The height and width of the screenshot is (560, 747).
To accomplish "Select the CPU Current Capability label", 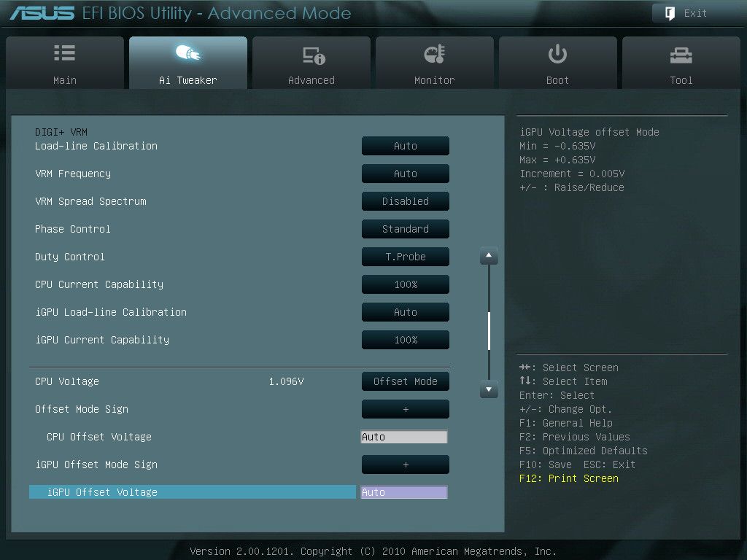I will pos(99,285).
